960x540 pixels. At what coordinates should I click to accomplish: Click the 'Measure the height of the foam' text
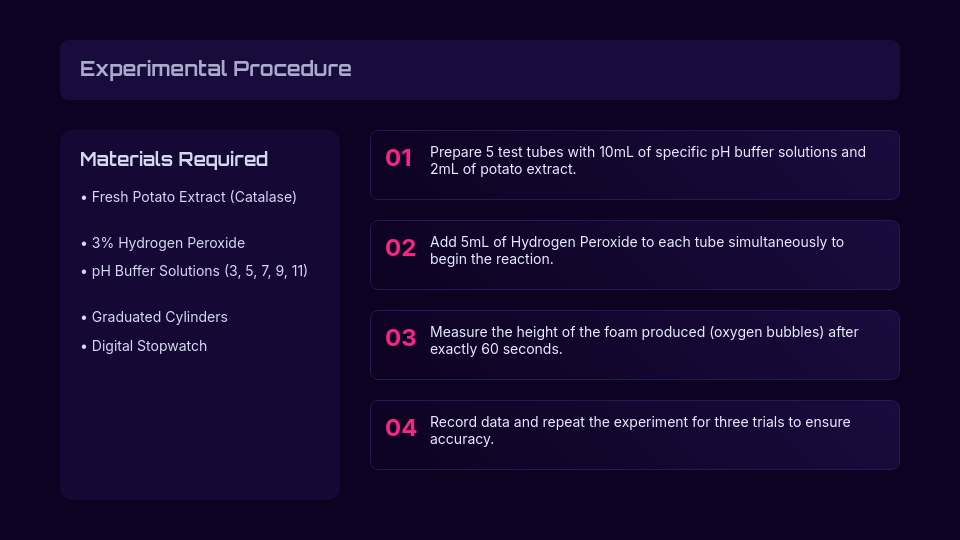point(644,332)
